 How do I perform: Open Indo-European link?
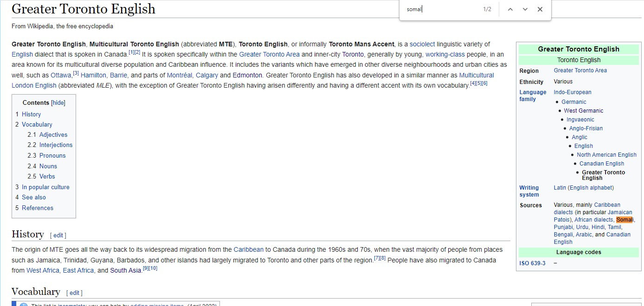click(573, 92)
